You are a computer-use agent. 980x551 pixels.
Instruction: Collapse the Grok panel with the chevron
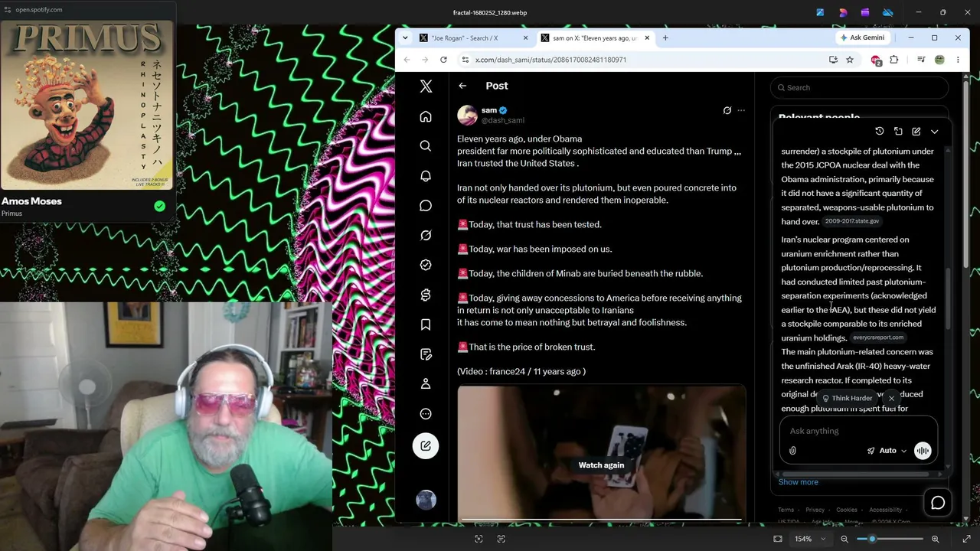point(935,132)
